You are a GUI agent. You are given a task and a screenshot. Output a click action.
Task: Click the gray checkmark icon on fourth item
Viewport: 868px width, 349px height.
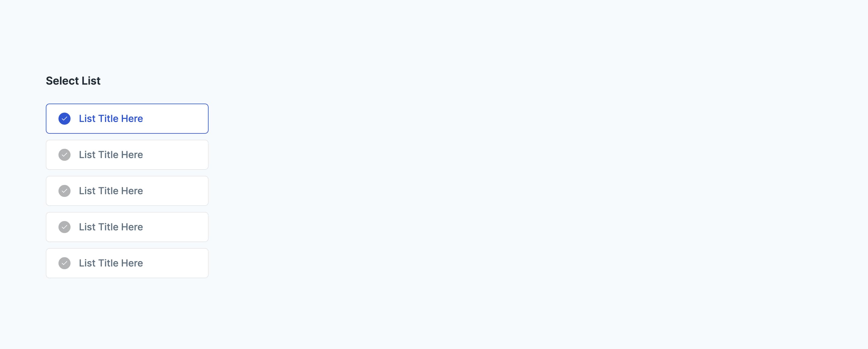tap(65, 227)
